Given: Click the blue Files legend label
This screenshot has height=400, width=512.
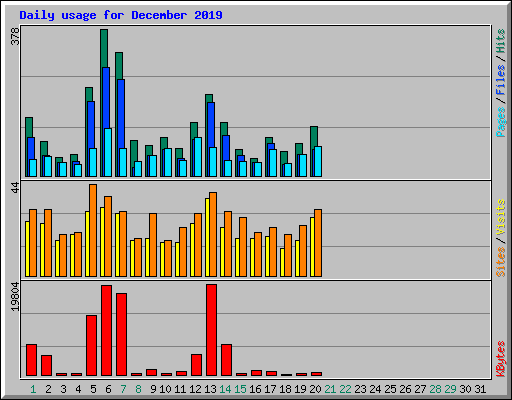Looking at the screenshot, I should tap(500, 80).
